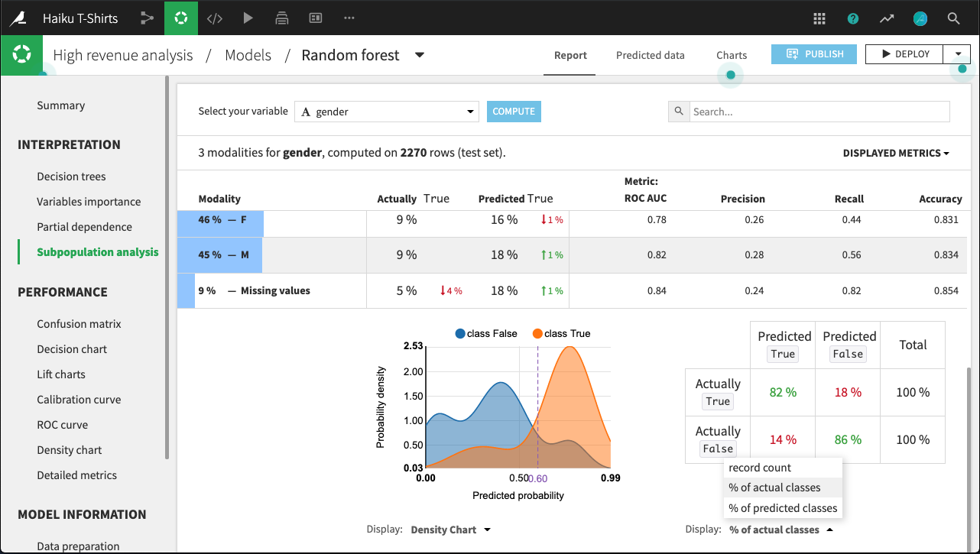The image size is (980, 554).
Task: Open ROC curve in sidebar
Action: point(63,425)
